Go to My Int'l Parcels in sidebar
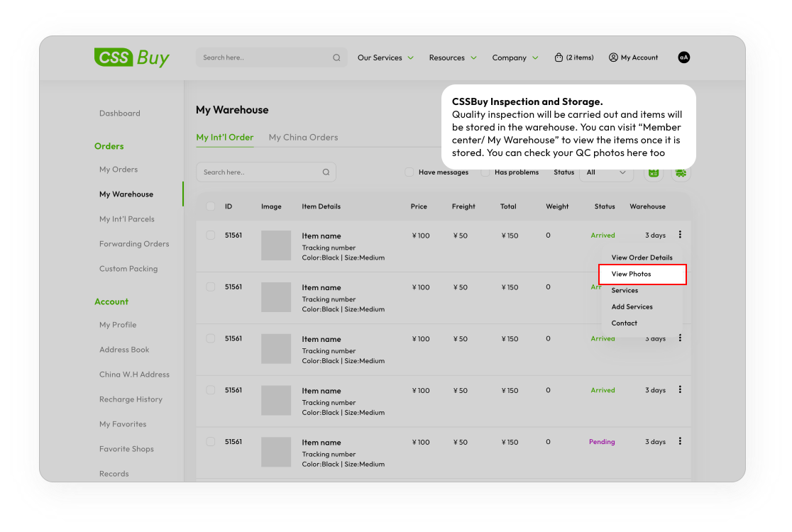The image size is (792, 532). tap(126, 219)
